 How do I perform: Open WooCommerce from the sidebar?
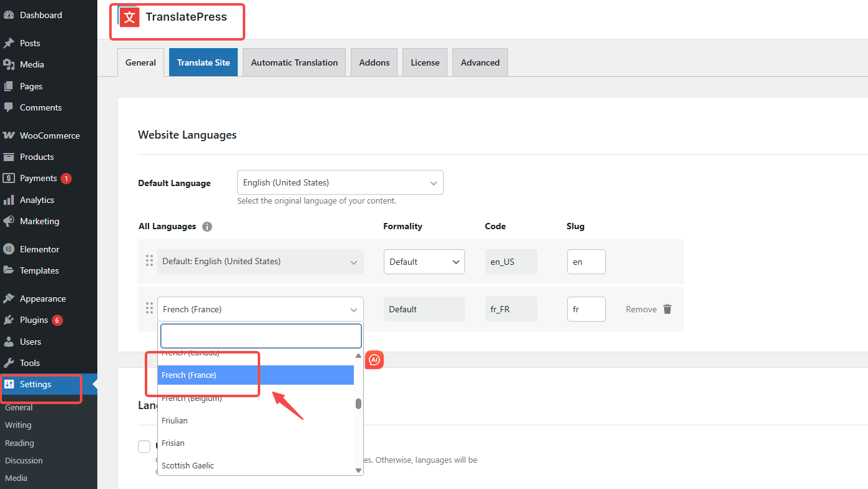coord(49,136)
